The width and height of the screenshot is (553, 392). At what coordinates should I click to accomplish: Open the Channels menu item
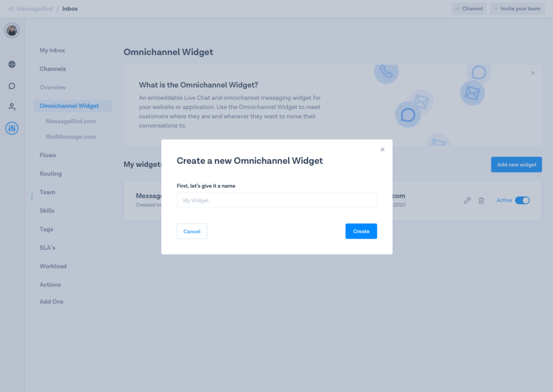tap(53, 69)
